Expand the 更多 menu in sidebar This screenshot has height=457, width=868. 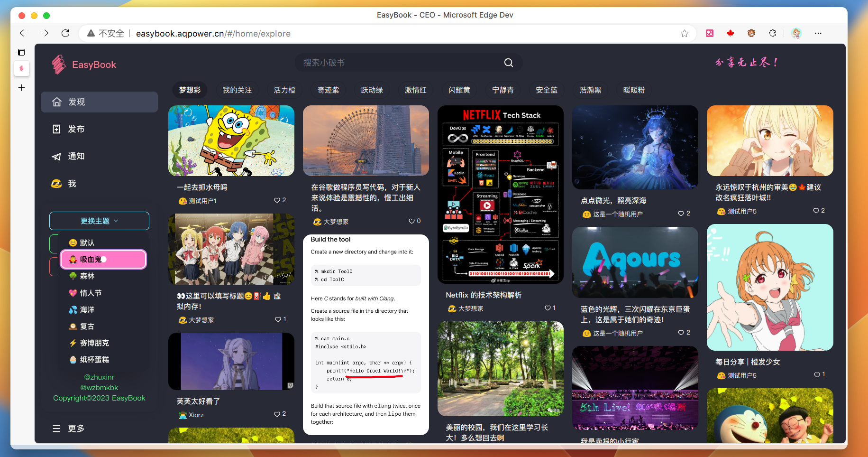tap(69, 429)
